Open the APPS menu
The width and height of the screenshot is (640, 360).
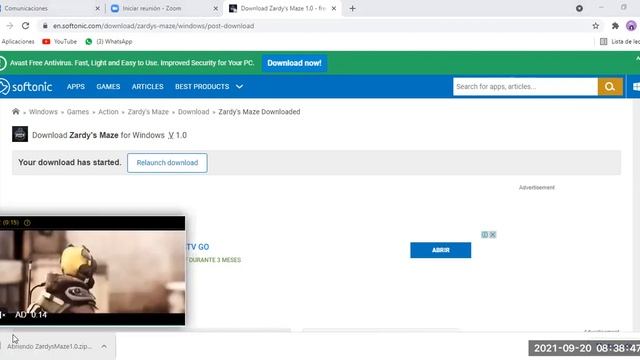tap(76, 87)
